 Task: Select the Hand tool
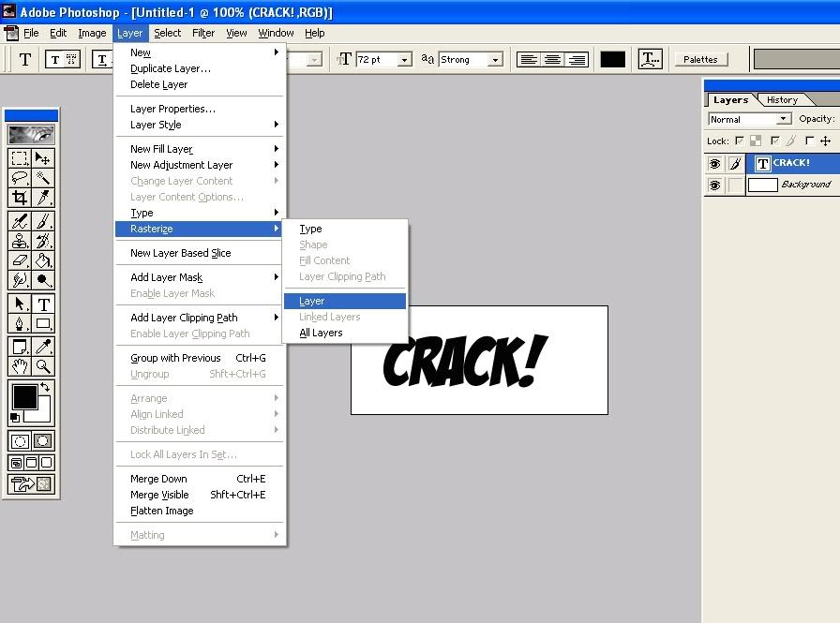20,366
